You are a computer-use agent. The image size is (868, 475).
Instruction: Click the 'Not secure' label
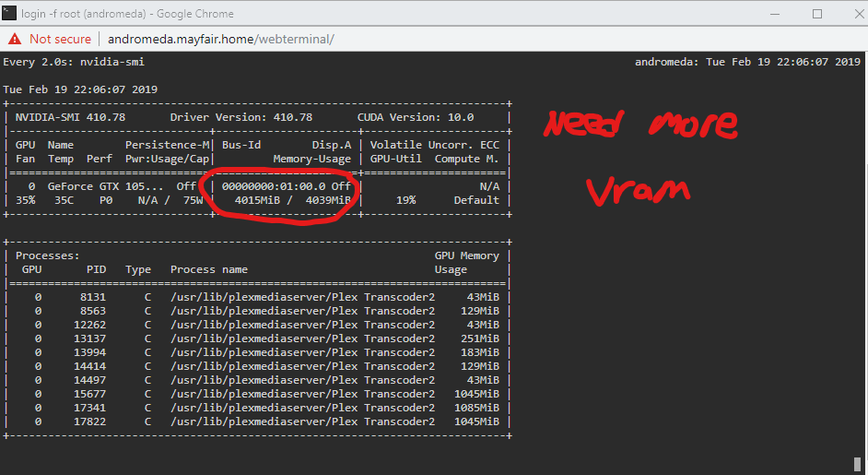(x=60, y=39)
